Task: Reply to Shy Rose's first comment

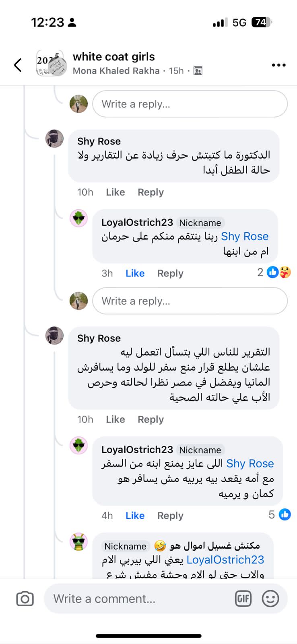Action: [x=151, y=192]
